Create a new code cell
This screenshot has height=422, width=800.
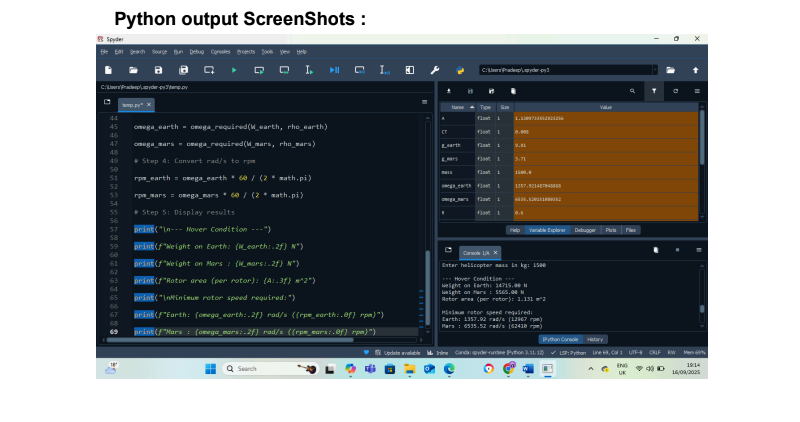[209, 70]
